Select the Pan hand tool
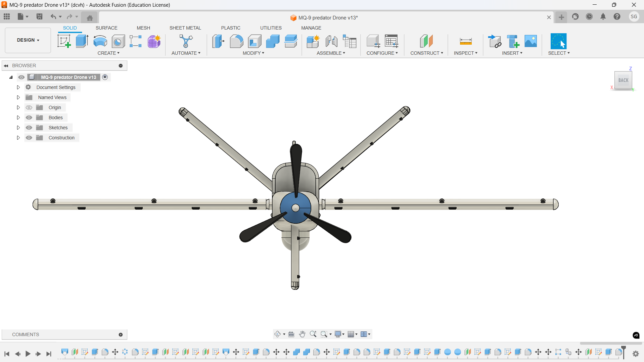 tap(302, 334)
